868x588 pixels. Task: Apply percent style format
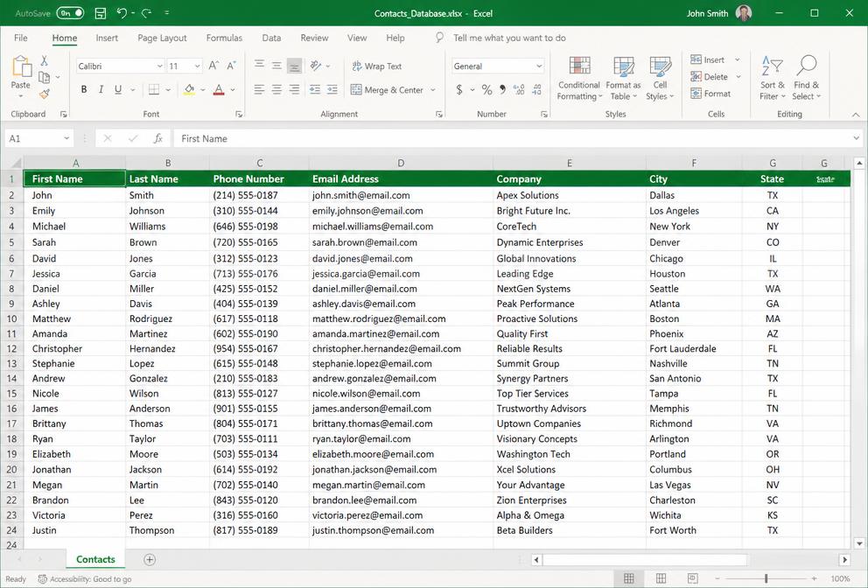[x=486, y=89]
